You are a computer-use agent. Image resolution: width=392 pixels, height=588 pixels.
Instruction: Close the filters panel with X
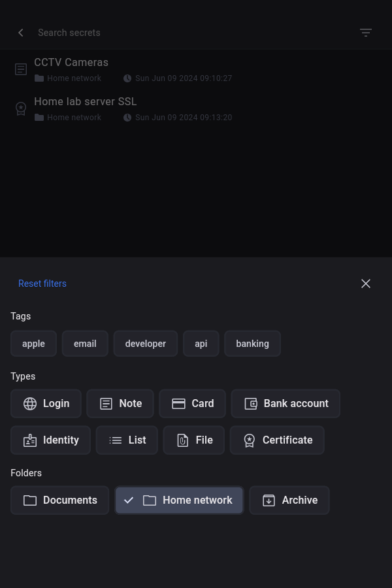pyautogui.click(x=366, y=284)
